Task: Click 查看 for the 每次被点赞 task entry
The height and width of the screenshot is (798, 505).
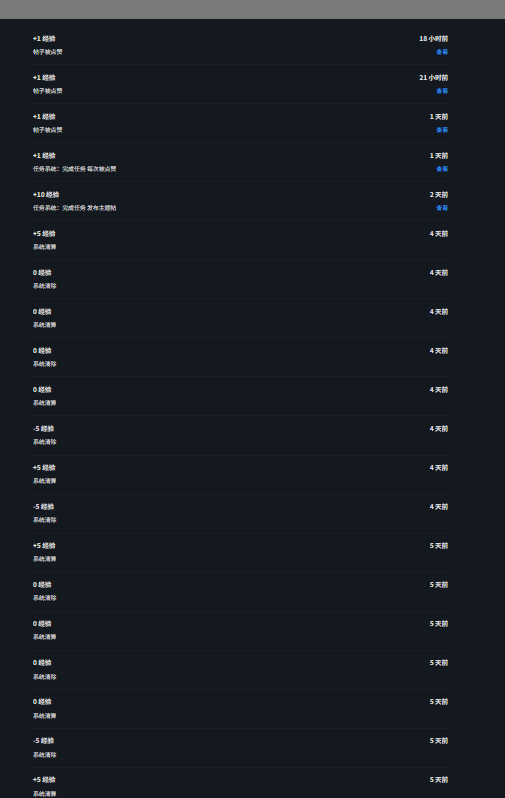Action: (x=442, y=169)
